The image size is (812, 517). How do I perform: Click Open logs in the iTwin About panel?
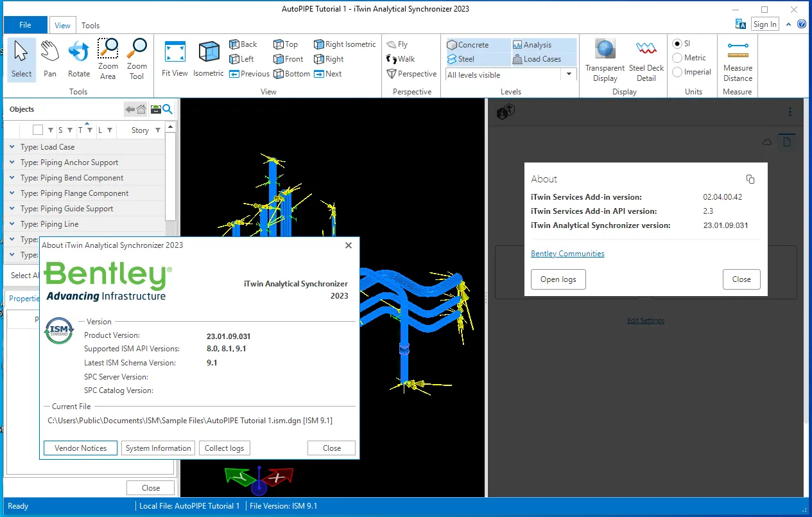pyautogui.click(x=558, y=279)
